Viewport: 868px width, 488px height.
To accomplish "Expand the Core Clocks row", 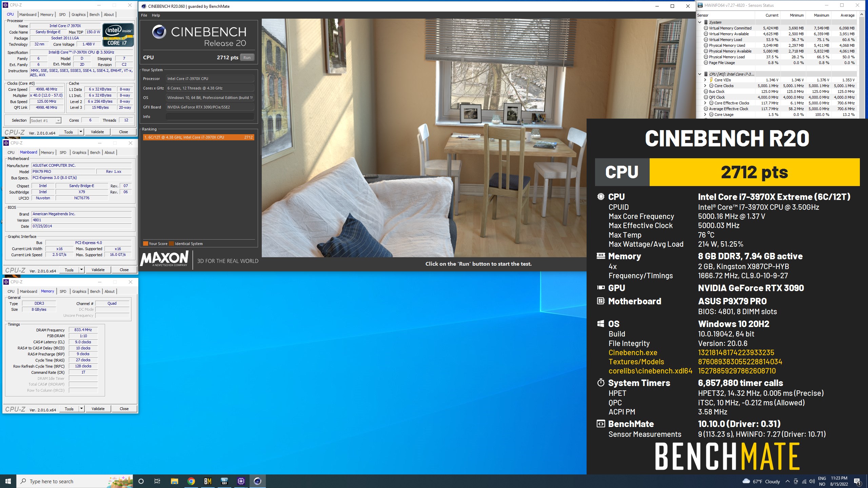I will (705, 85).
